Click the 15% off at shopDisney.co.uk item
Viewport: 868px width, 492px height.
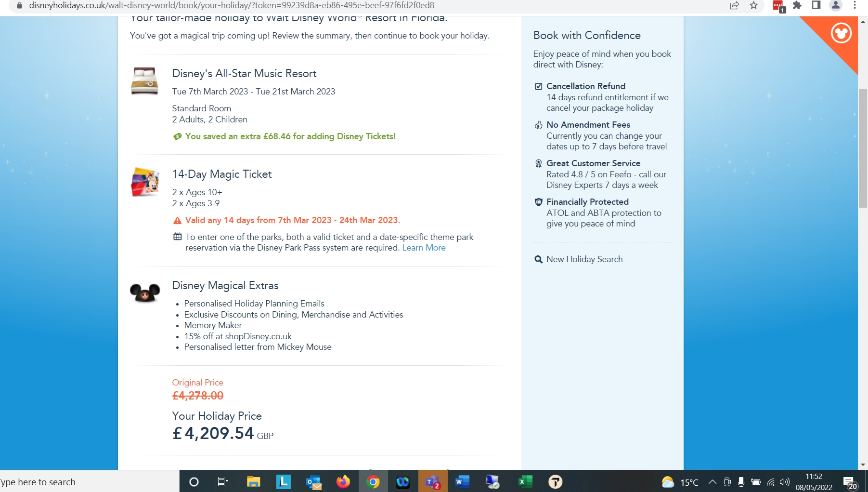(x=238, y=336)
